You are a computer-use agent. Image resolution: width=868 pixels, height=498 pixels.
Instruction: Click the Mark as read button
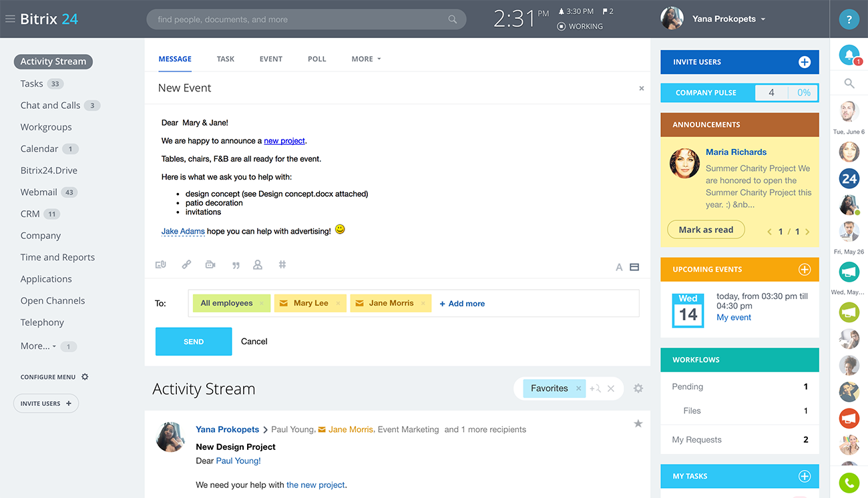(706, 230)
